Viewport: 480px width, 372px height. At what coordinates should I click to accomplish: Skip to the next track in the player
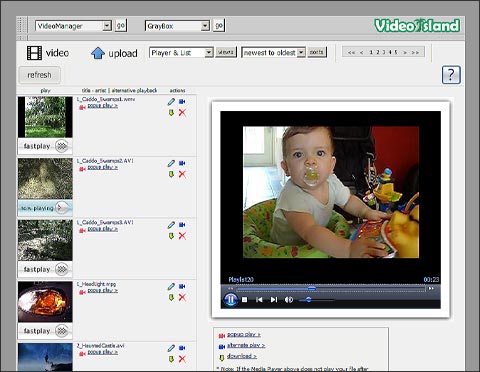[274, 300]
